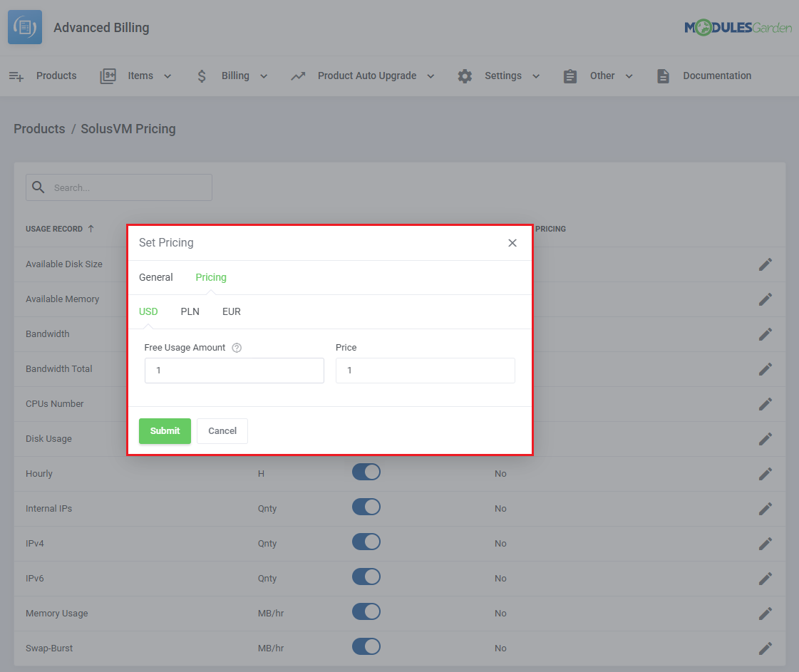Edit the IPv4 record
Image resolution: width=799 pixels, height=672 pixels.
pyautogui.click(x=766, y=544)
